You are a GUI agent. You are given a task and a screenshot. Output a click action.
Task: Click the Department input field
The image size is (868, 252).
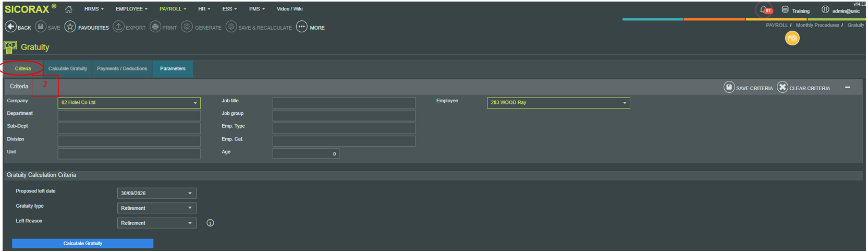pos(129,115)
